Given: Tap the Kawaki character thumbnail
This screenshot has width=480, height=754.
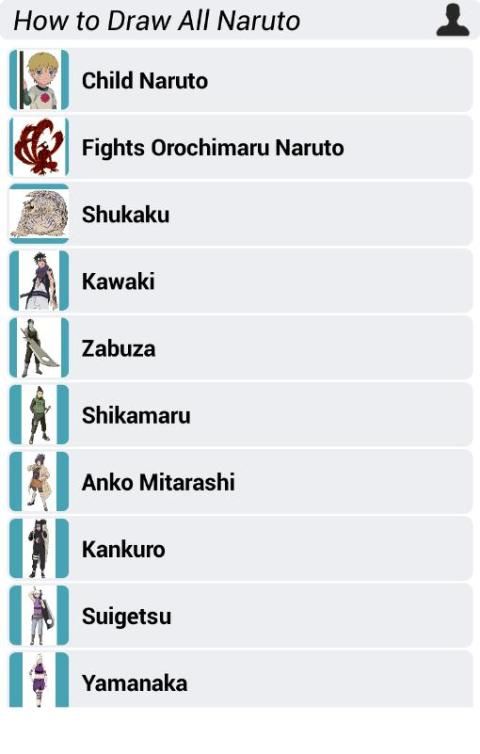Looking at the screenshot, I should click(39, 281).
